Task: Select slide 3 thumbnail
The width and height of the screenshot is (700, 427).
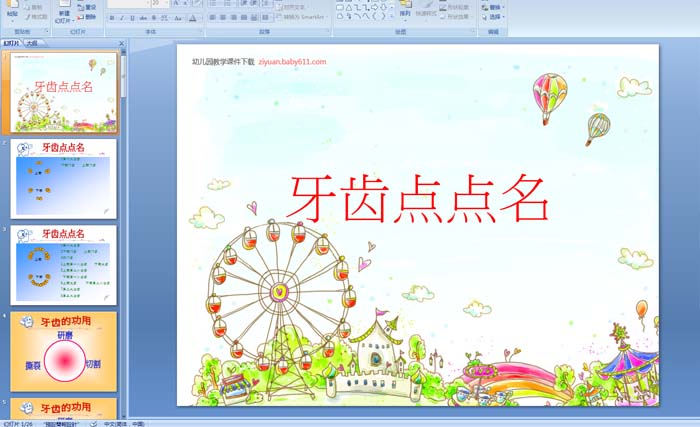Action: (x=63, y=265)
